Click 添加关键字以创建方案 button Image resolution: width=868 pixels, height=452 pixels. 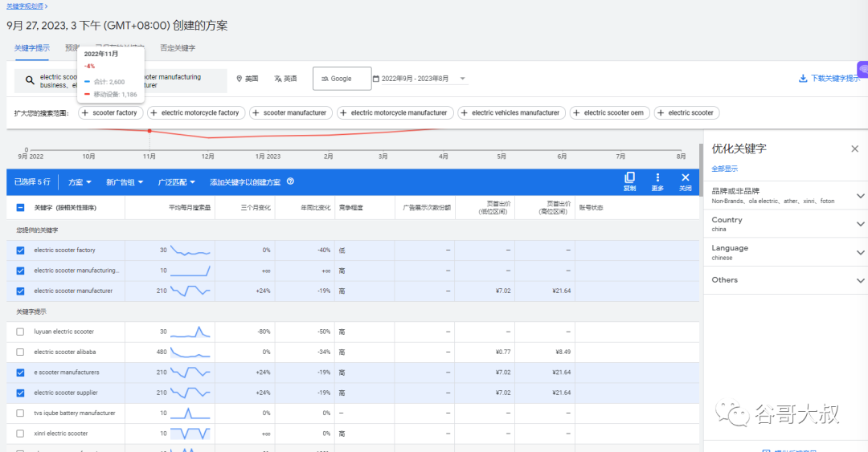coord(245,182)
